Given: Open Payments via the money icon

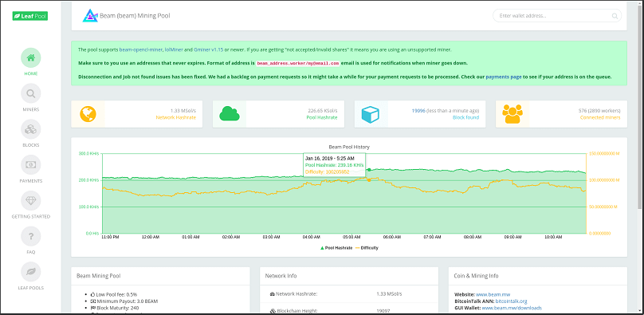Looking at the screenshot, I should [31, 165].
